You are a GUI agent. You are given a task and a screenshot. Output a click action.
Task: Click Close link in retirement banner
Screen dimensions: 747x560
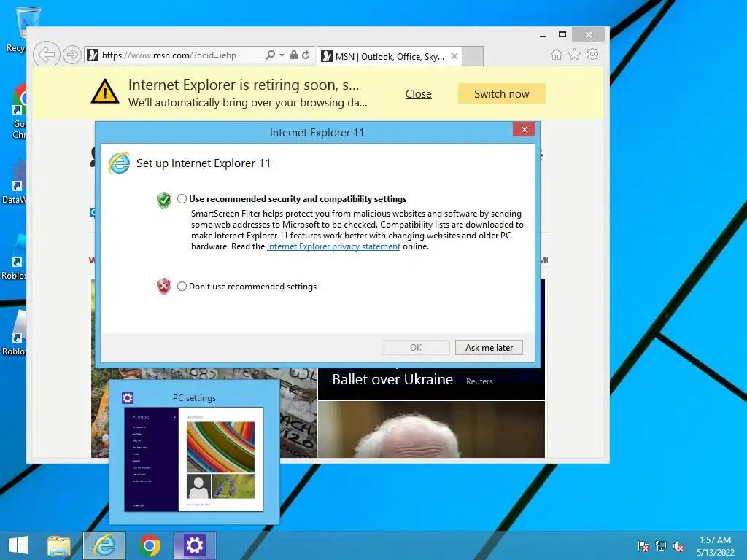tap(418, 94)
